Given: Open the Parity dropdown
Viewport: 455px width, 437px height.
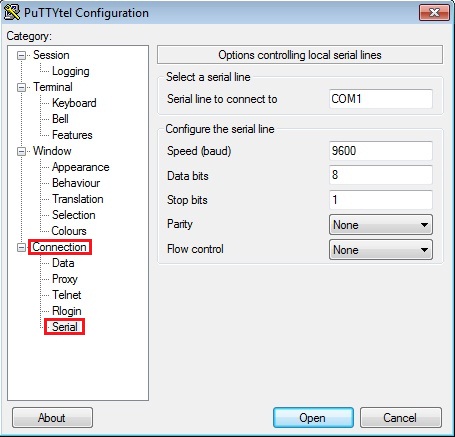Looking at the screenshot, I should coord(381,225).
